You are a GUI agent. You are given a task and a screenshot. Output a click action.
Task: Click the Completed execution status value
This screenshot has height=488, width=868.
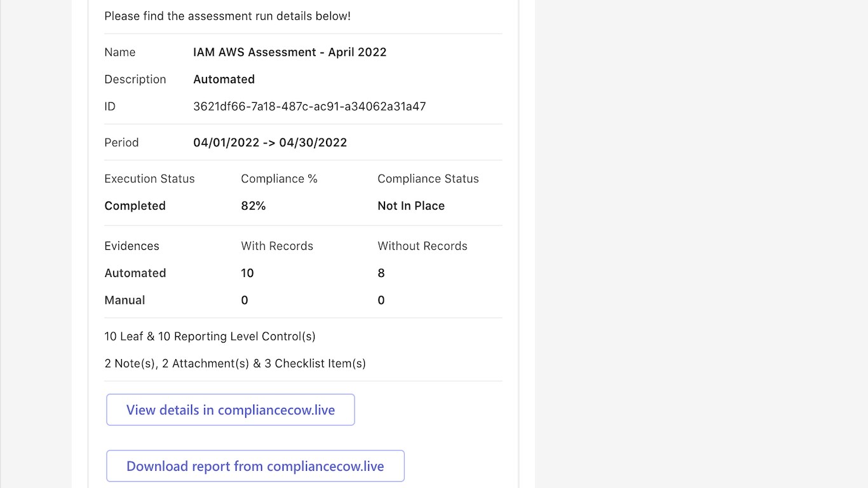click(x=135, y=206)
